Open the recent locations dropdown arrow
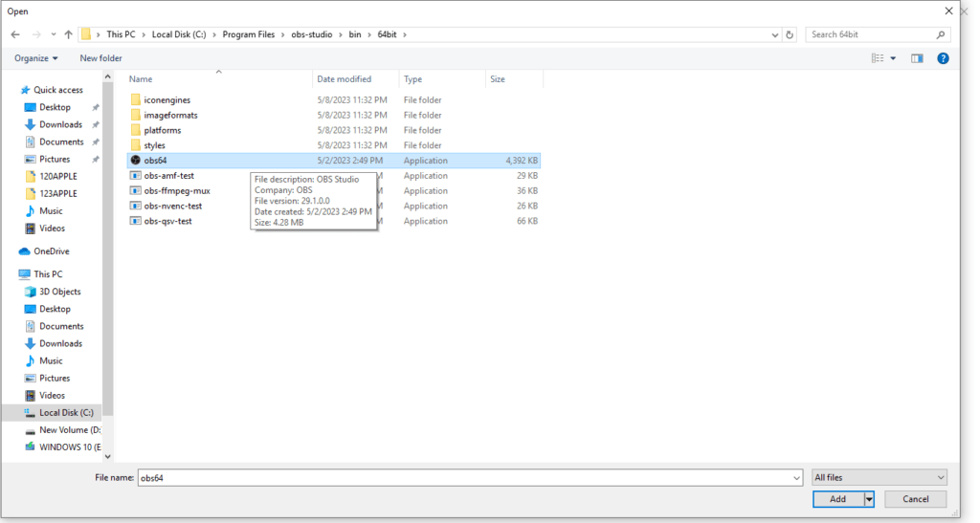The image size is (980, 523). (54, 35)
